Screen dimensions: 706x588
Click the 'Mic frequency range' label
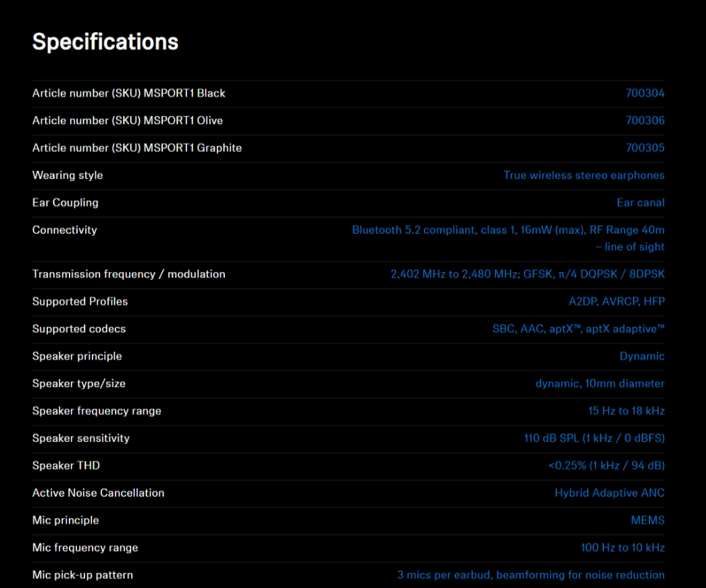[85, 548]
